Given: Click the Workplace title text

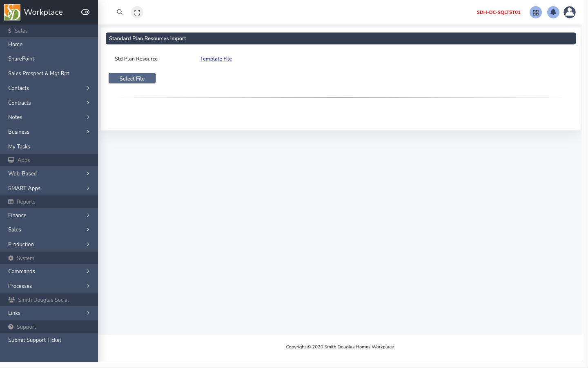Looking at the screenshot, I should pos(43,12).
